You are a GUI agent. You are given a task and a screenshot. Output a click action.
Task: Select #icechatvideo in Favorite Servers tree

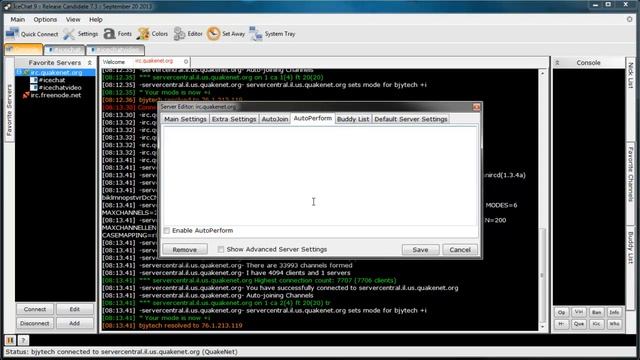60,87
